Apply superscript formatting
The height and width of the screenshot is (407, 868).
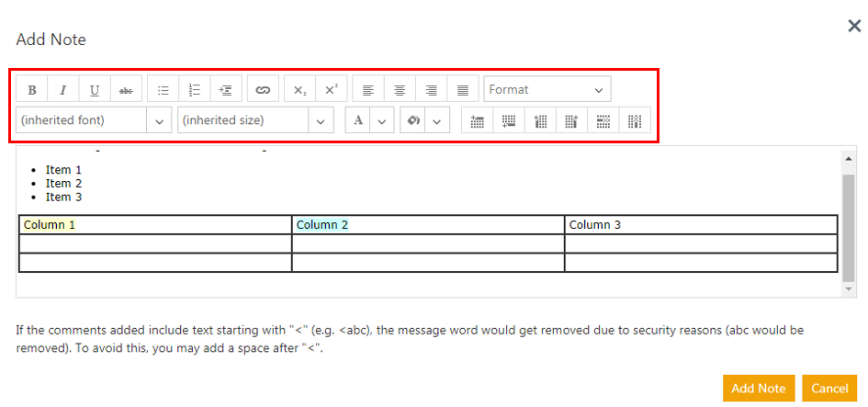tap(332, 90)
